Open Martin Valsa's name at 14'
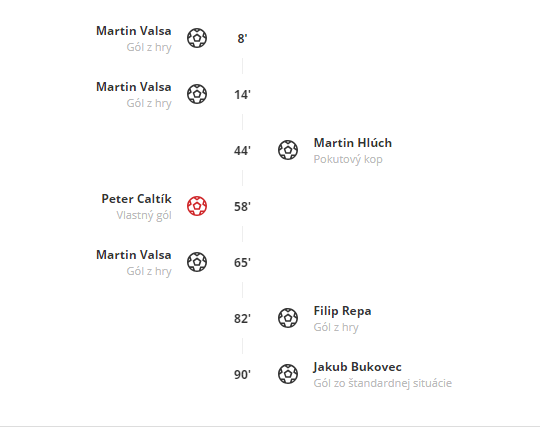 pos(134,87)
